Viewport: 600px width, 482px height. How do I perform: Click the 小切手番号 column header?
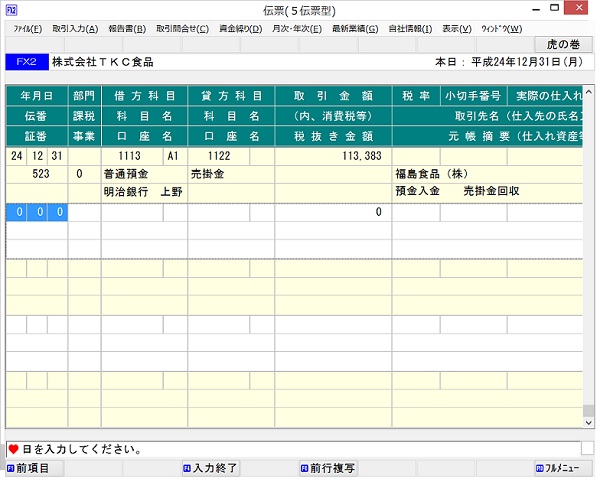click(474, 96)
